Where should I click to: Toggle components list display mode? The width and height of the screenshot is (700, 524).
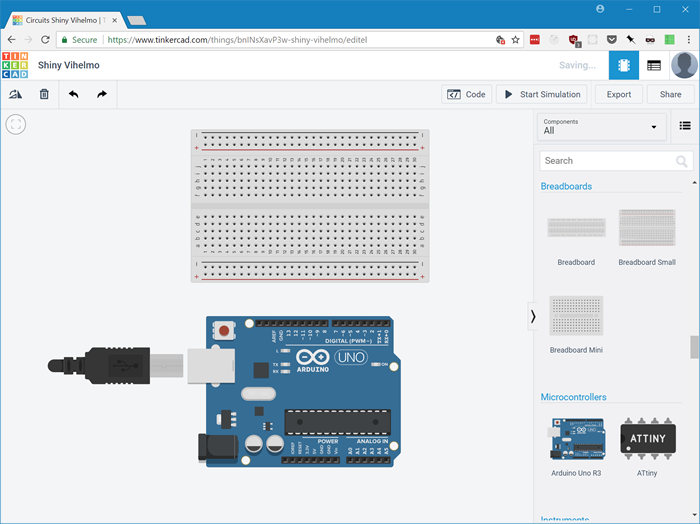pos(685,126)
